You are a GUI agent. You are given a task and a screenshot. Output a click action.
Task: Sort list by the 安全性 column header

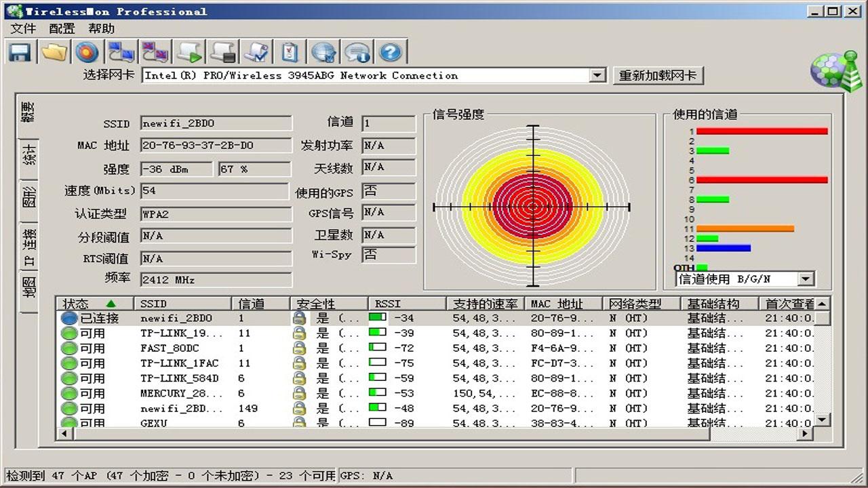329,304
